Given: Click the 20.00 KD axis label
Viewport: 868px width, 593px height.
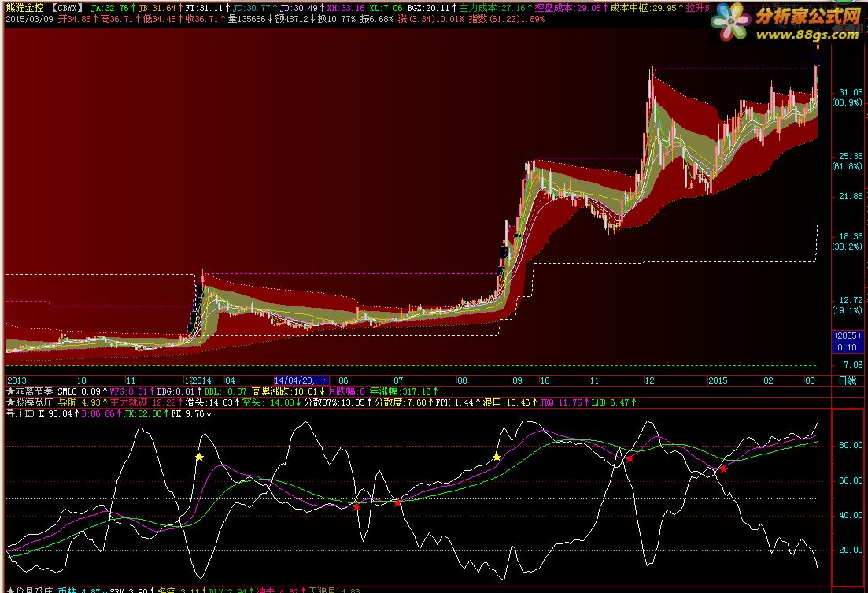Looking at the screenshot, I should 850,550.
